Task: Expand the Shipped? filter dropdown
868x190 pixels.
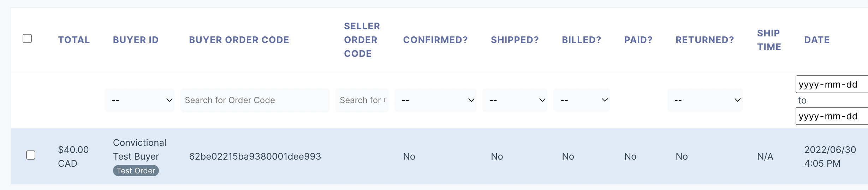Action: pyautogui.click(x=515, y=100)
